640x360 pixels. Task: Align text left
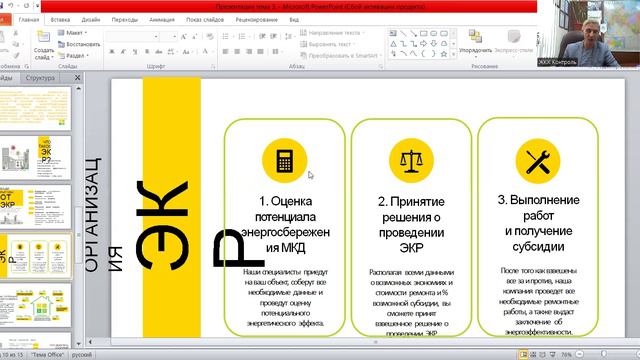(x=225, y=52)
